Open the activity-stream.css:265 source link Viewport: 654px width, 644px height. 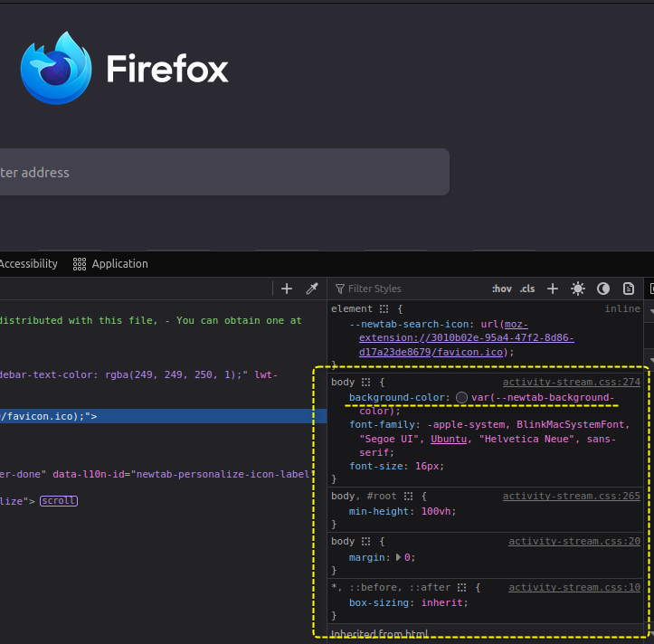click(x=571, y=496)
